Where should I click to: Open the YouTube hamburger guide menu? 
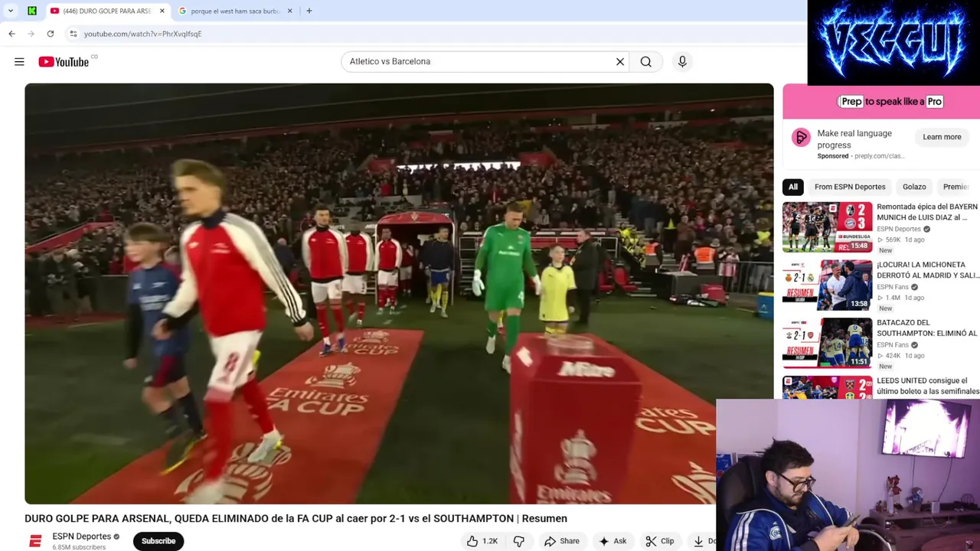(x=19, y=62)
